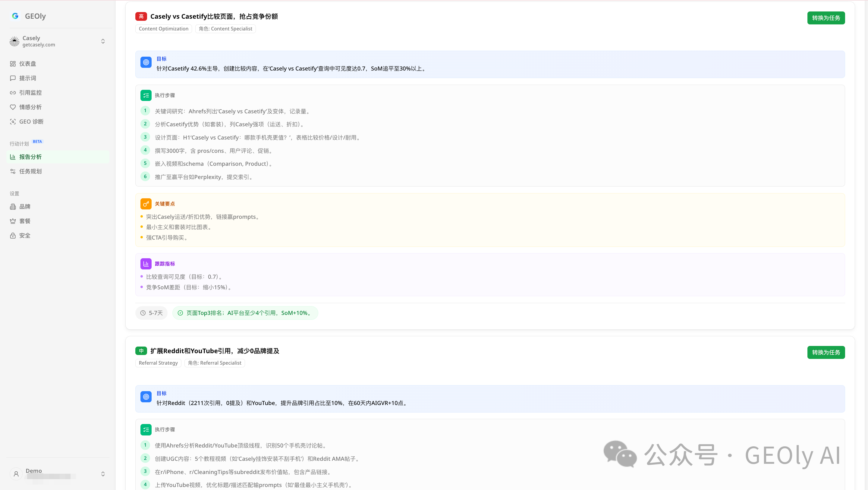Click the 情感分析 heart icon

pyautogui.click(x=13, y=107)
